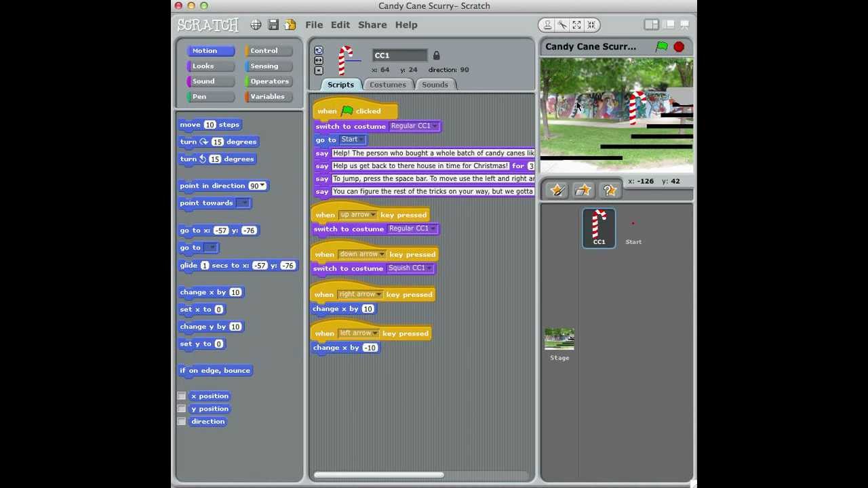Click the if on edge, bounce block
Viewport: 868px width, 488px height.
pyautogui.click(x=215, y=371)
